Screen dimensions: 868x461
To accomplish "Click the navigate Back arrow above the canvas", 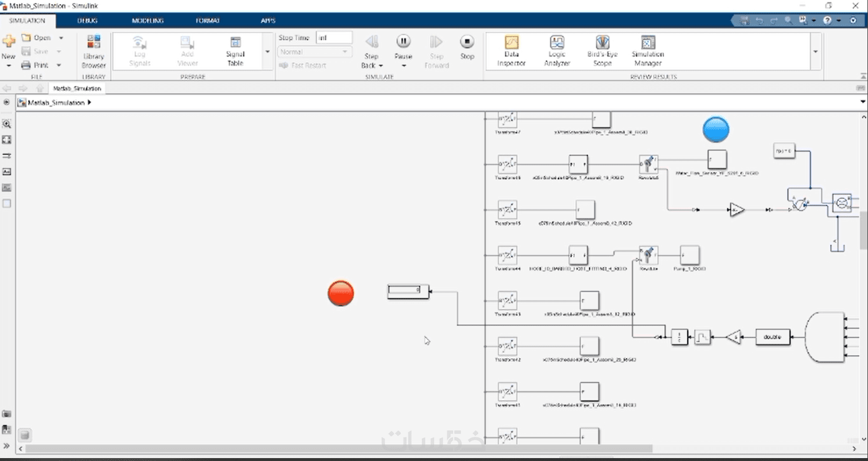I will tap(8, 88).
